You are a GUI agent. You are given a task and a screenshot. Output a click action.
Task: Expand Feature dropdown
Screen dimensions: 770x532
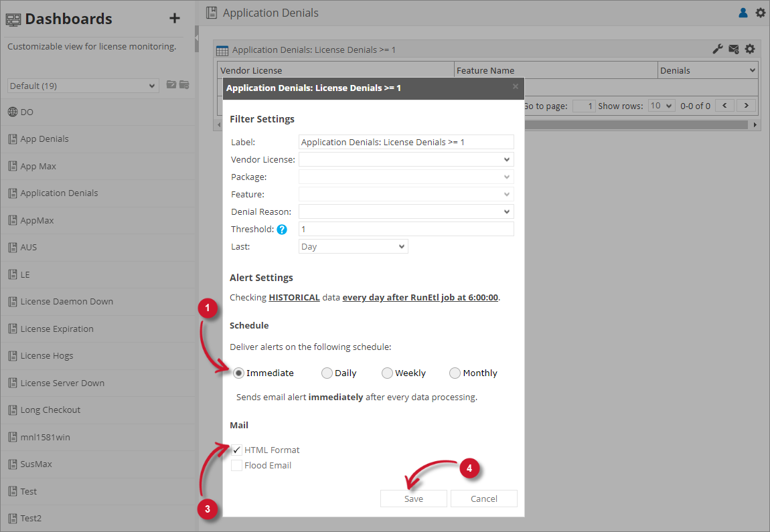[x=406, y=194]
